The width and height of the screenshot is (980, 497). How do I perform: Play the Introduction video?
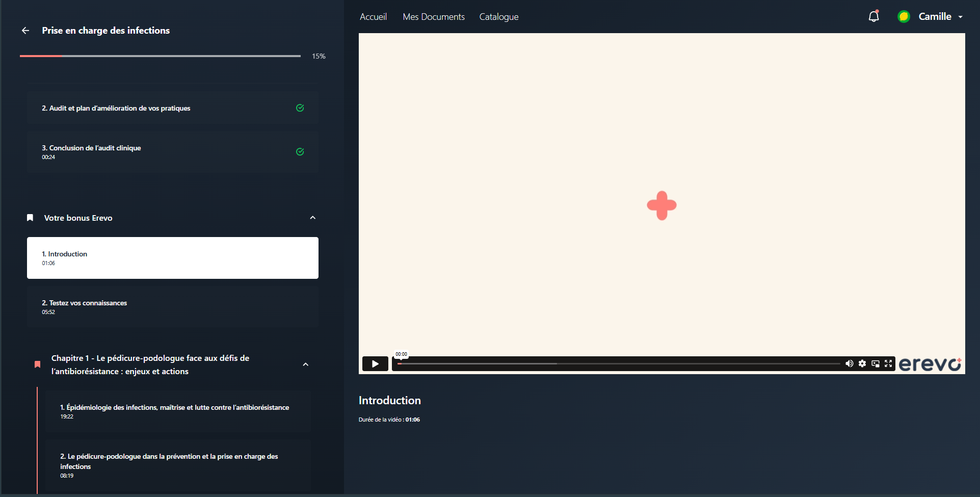(x=375, y=363)
